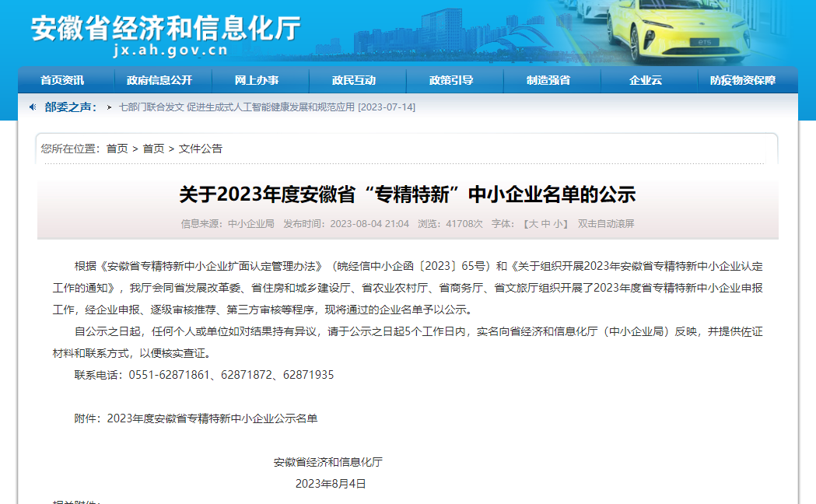Image resolution: width=816 pixels, height=504 pixels.
Task: Click the article title about 专精特新 enterprises
Action: click(408, 194)
